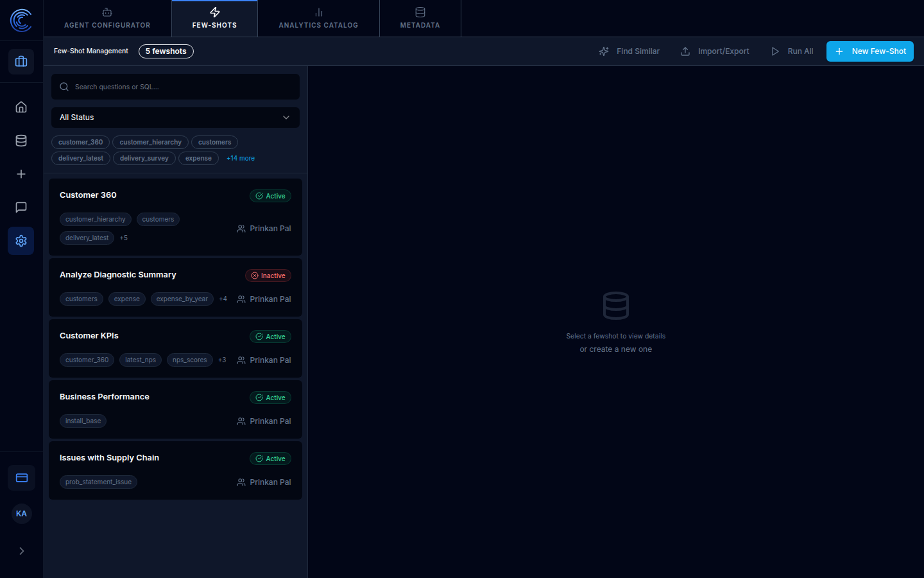Image resolution: width=924 pixels, height=578 pixels.
Task: Open Import/Export option
Action: (x=715, y=51)
